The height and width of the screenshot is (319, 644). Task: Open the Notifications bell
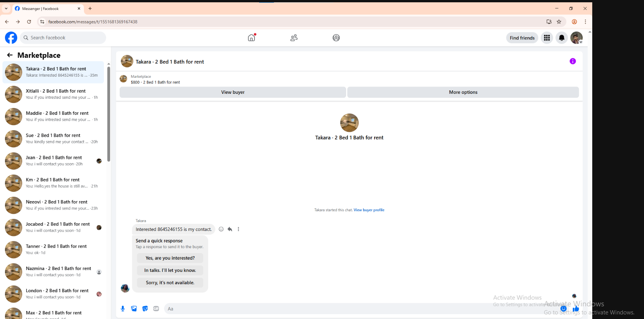[x=562, y=38]
